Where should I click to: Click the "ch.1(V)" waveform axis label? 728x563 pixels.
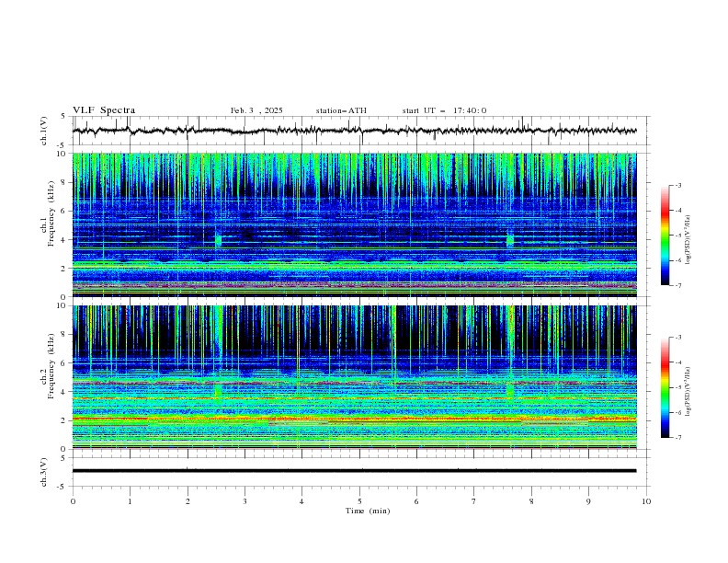[44, 131]
